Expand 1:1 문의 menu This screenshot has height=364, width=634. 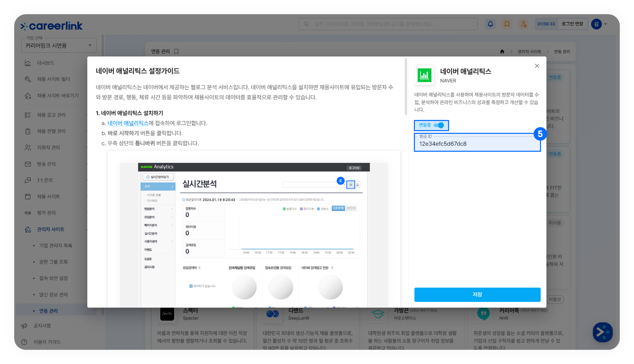point(45,180)
